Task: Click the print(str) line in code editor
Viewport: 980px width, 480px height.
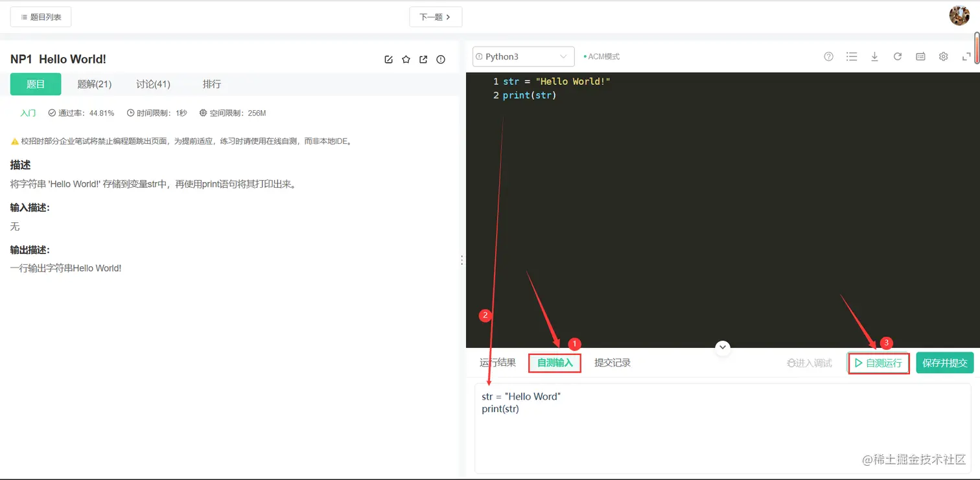Action: coord(530,95)
